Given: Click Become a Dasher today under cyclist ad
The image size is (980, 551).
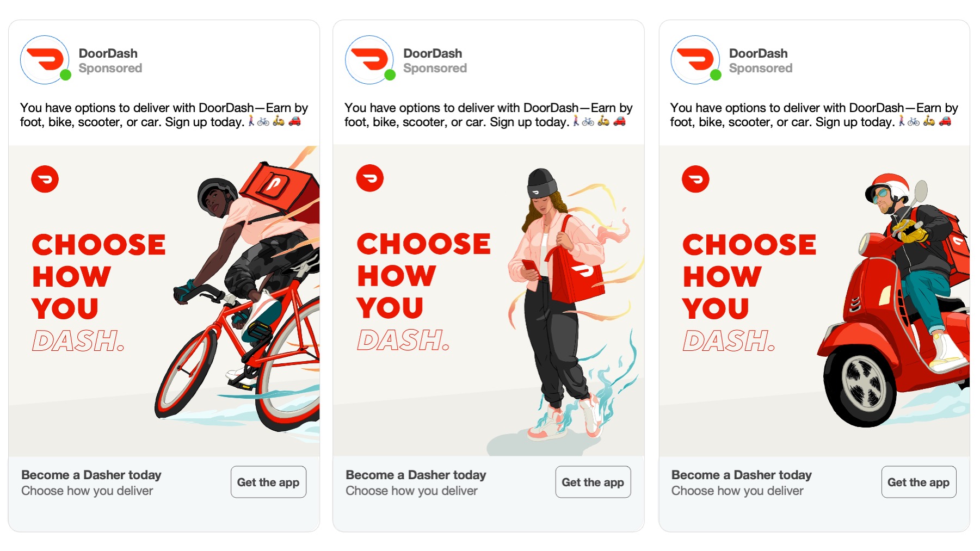Looking at the screenshot, I should tap(91, 475).
